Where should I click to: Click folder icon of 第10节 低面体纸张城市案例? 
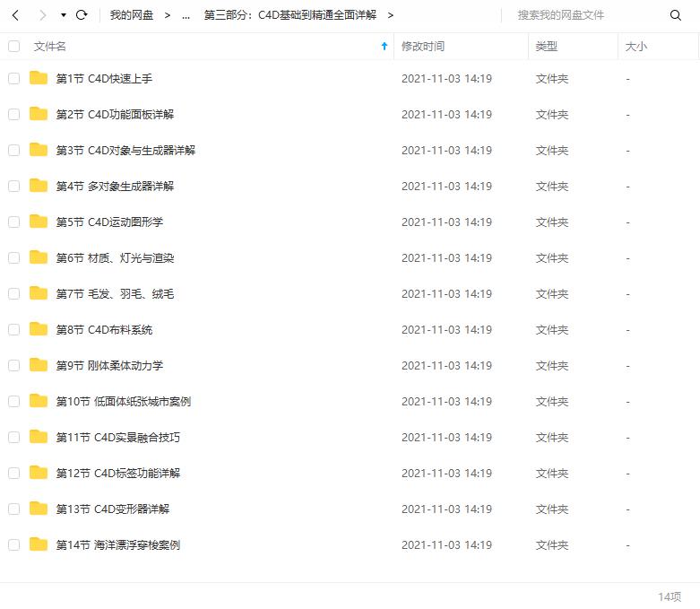point(39,400)
